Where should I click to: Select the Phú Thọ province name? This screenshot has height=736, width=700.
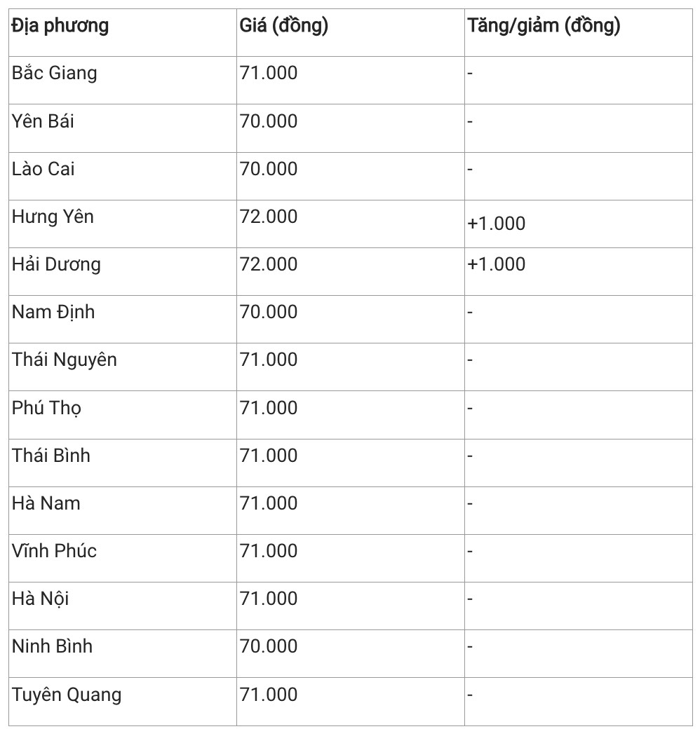point(46,408)
